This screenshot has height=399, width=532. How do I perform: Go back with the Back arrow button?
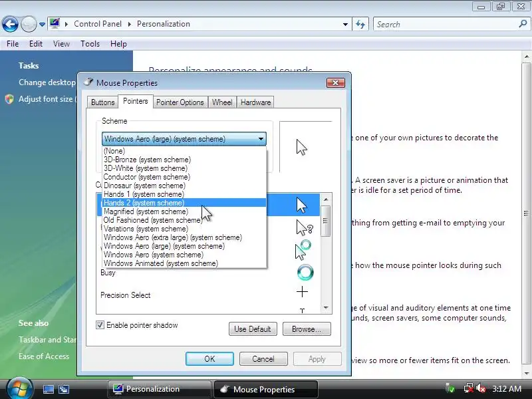[10, 25]
